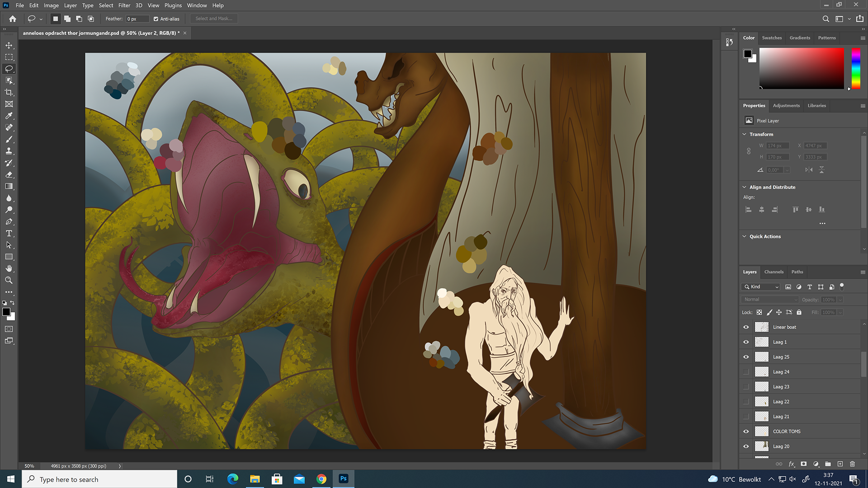Viewport: 868px width, 488px height.
Task: Show the Laag 24 layer
Action: click(746, 372)
